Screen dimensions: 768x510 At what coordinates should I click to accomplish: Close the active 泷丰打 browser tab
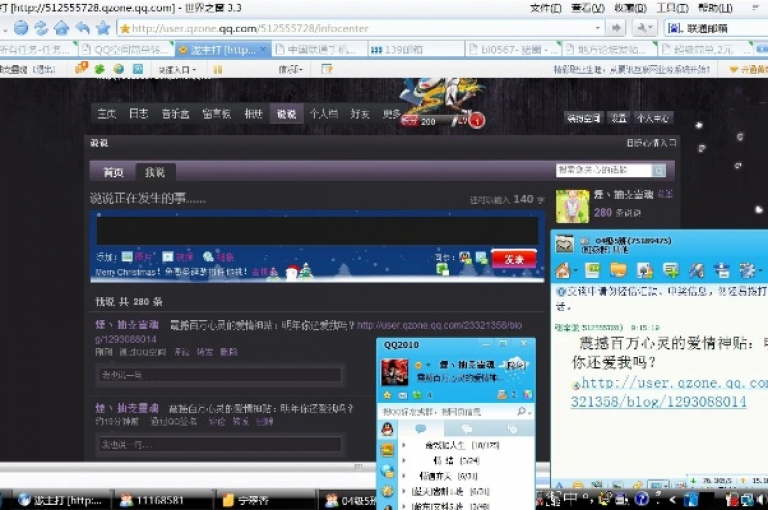coord(263,49)
